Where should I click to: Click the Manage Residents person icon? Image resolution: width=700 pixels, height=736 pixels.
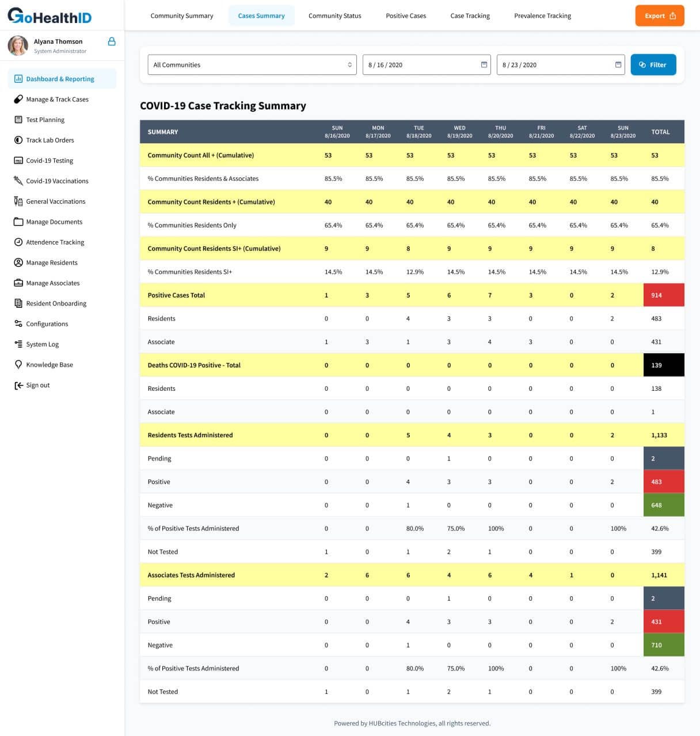(18, 262)
